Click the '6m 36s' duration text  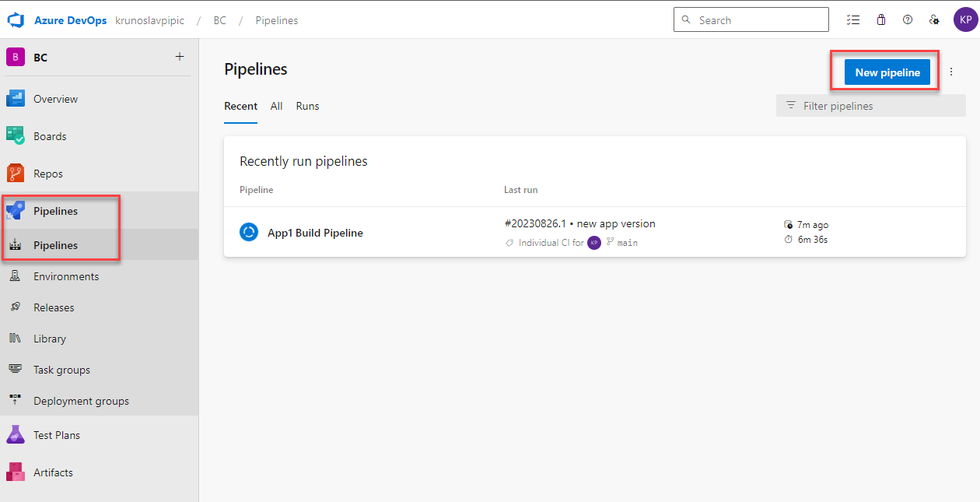[813, 239]
